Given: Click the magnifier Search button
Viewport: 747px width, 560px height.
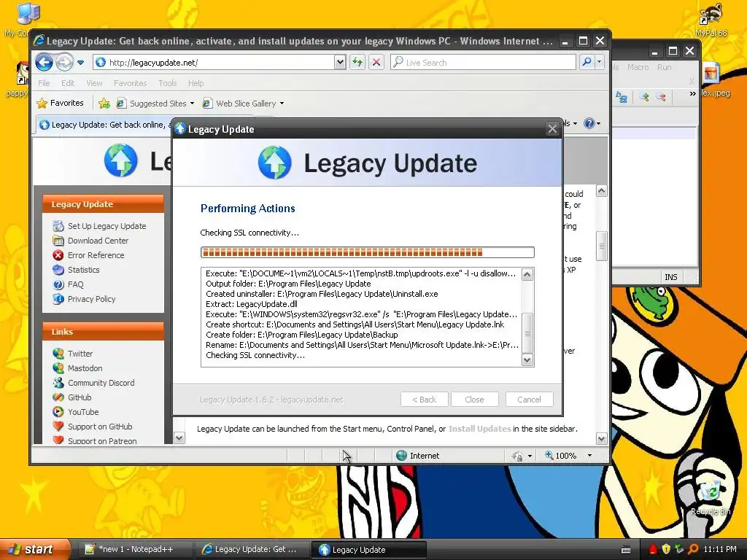Looking at the screenshot, I should (587, 62).
